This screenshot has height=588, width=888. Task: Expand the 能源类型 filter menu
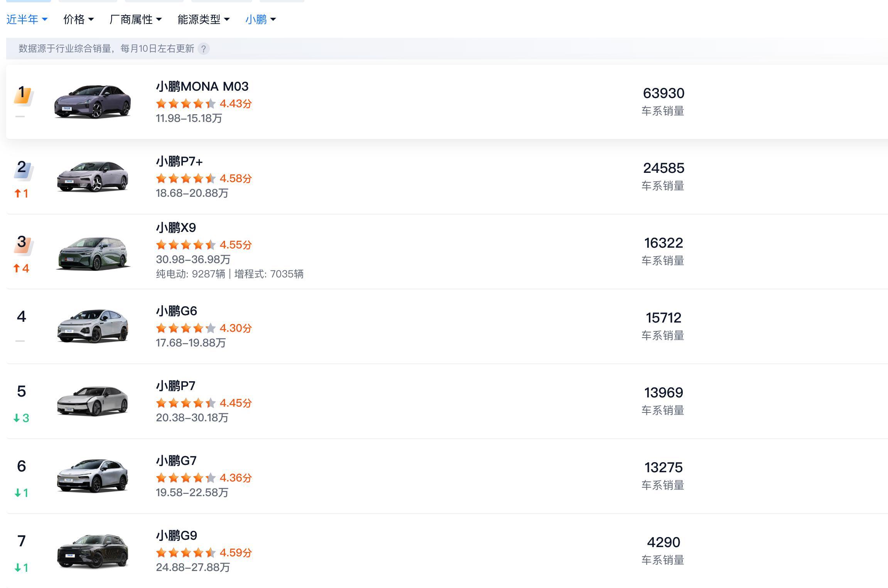click(203, 19)
